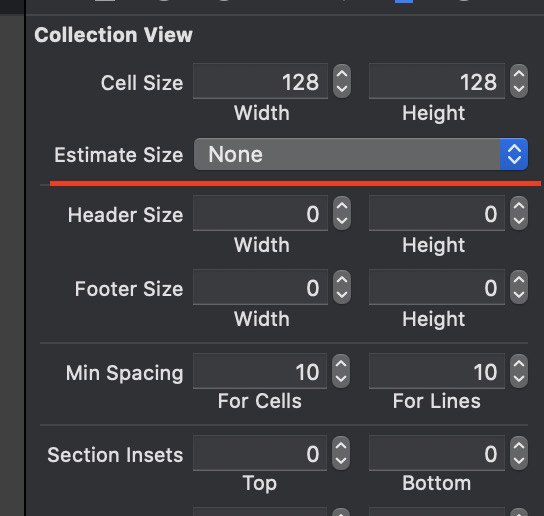
Task: Click the Cell Size Width field
Action: click(260, 81)
